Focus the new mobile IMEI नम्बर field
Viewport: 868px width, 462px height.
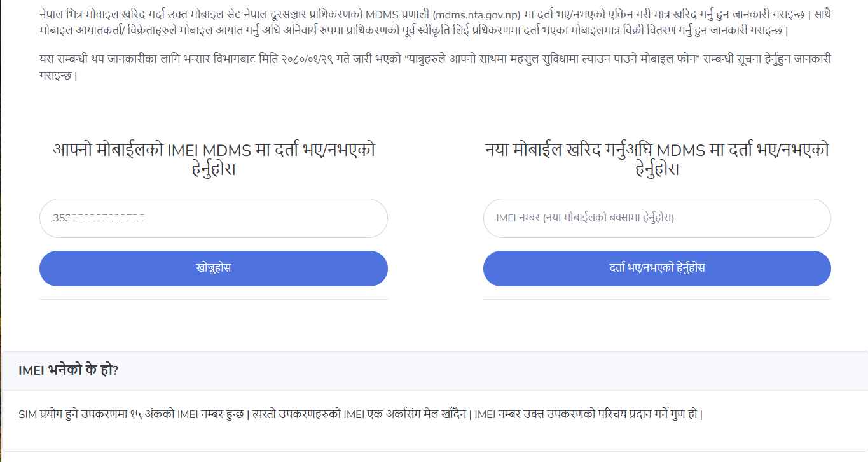click(657, 218)
